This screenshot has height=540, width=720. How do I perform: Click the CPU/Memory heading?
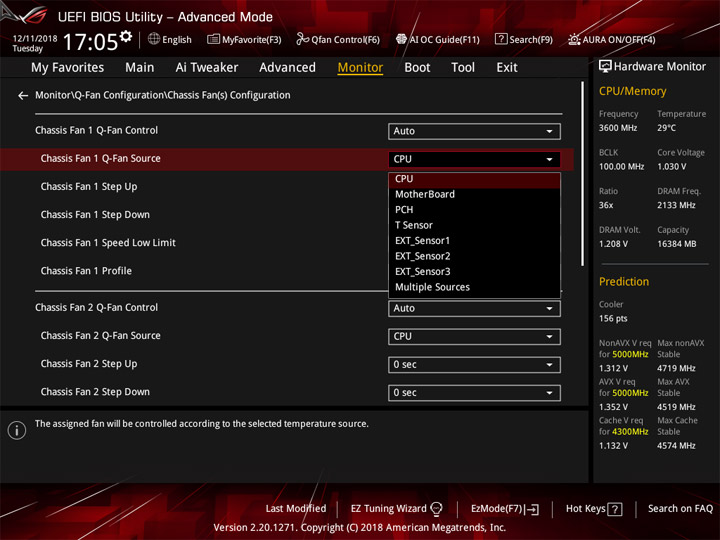pyautogui.click(x=632, y=91)
